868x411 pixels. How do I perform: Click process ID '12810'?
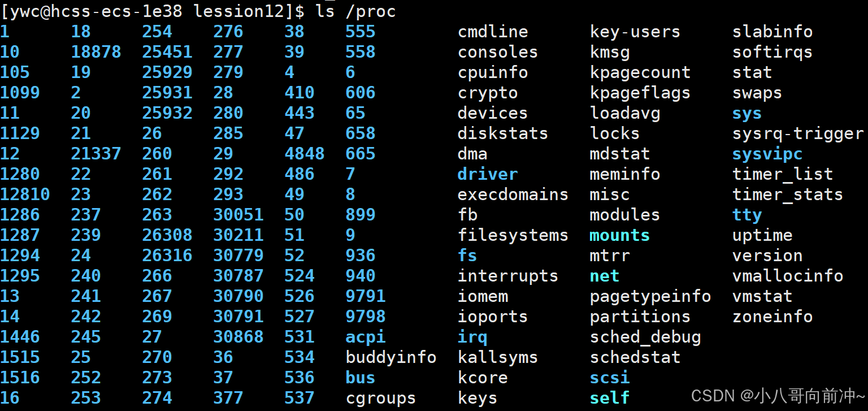tap(25, 194)
